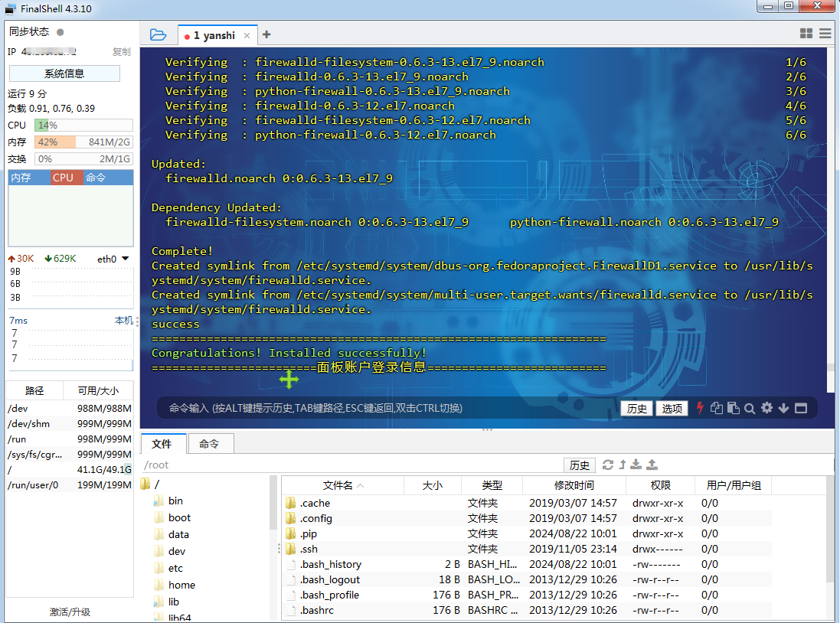Click the upload icon in file toolbar
Image resolution: width=840 pixels, height=623 pixels.
pos(652,465)
